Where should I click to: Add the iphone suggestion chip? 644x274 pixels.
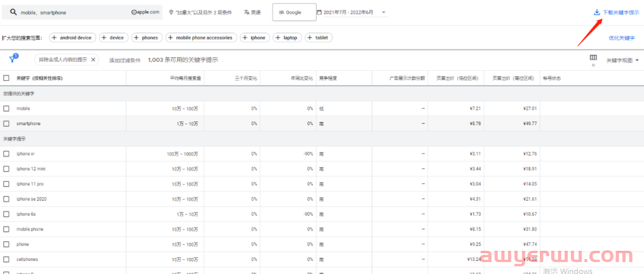tap(255, 38)
